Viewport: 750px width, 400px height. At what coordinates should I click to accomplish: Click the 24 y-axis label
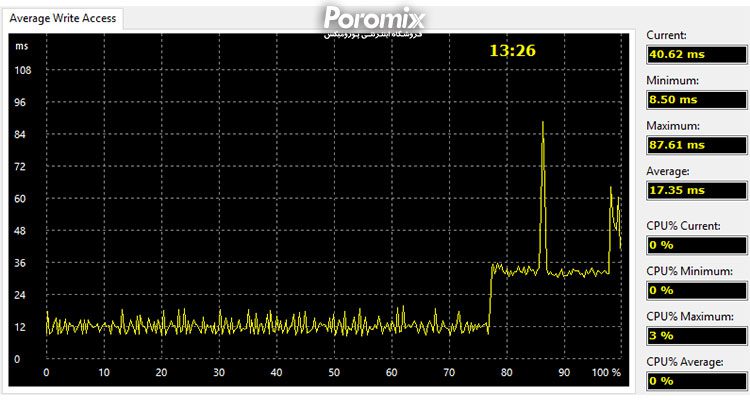pos(20,295)
